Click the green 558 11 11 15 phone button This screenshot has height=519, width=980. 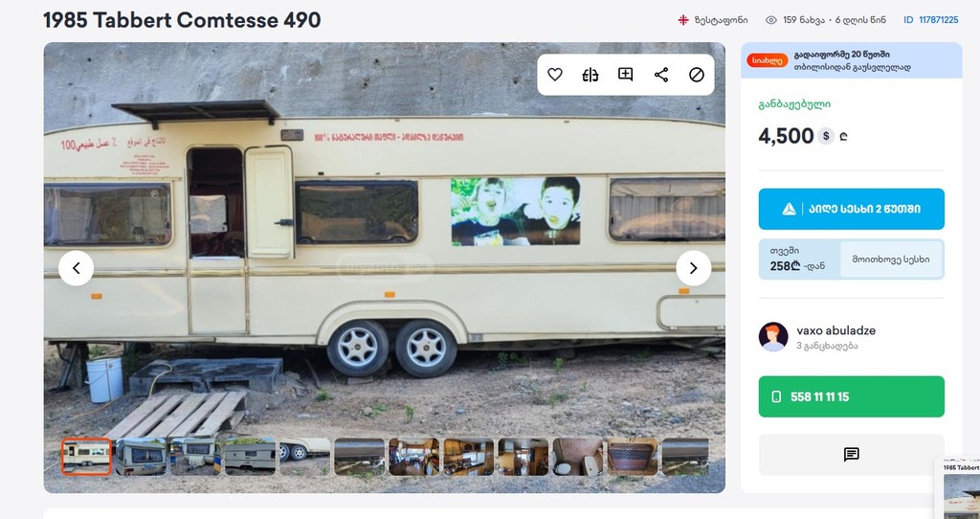pyautogui.click(x=851, y=396)
